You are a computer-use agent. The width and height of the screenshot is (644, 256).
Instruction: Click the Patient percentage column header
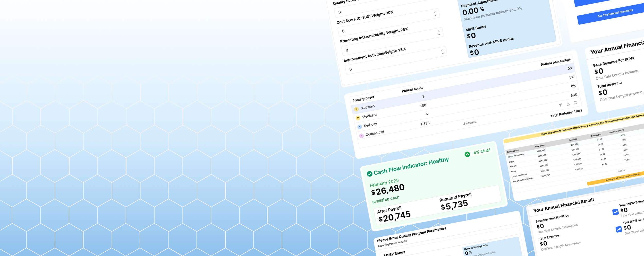click(556, 62)
